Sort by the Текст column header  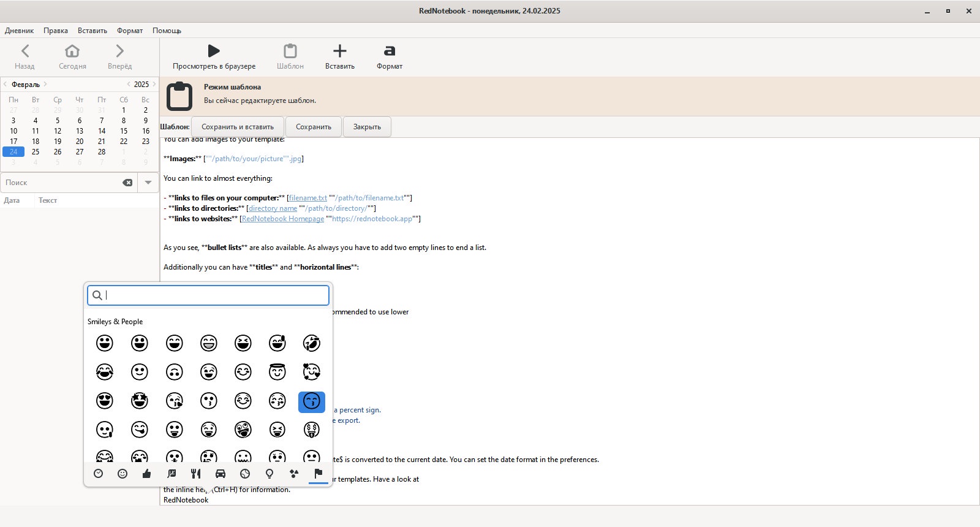pos(48,200)
